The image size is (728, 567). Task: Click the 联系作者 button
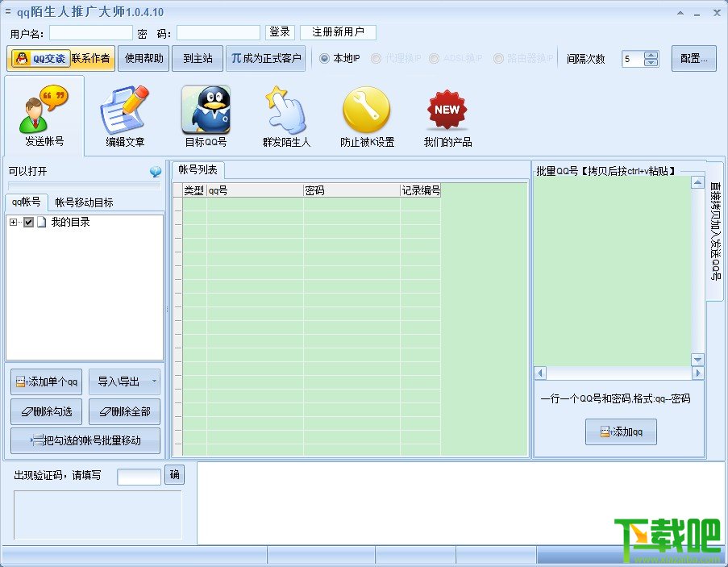[x=91, y=59]
